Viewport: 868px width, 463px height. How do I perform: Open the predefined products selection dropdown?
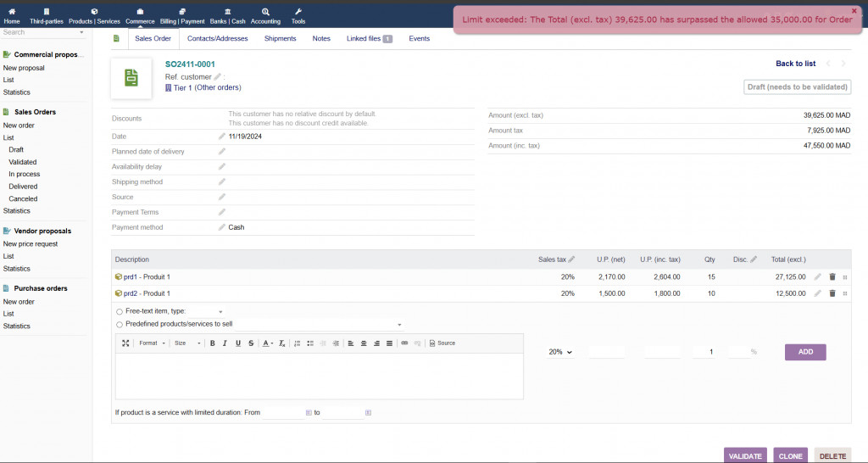tap(398, 325)
